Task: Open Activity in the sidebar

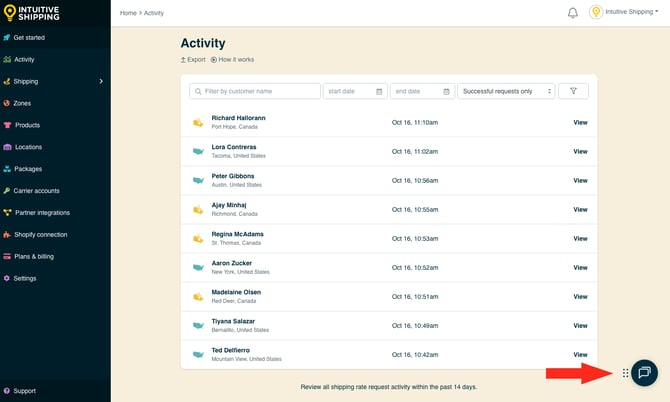Action: (24, 59)
